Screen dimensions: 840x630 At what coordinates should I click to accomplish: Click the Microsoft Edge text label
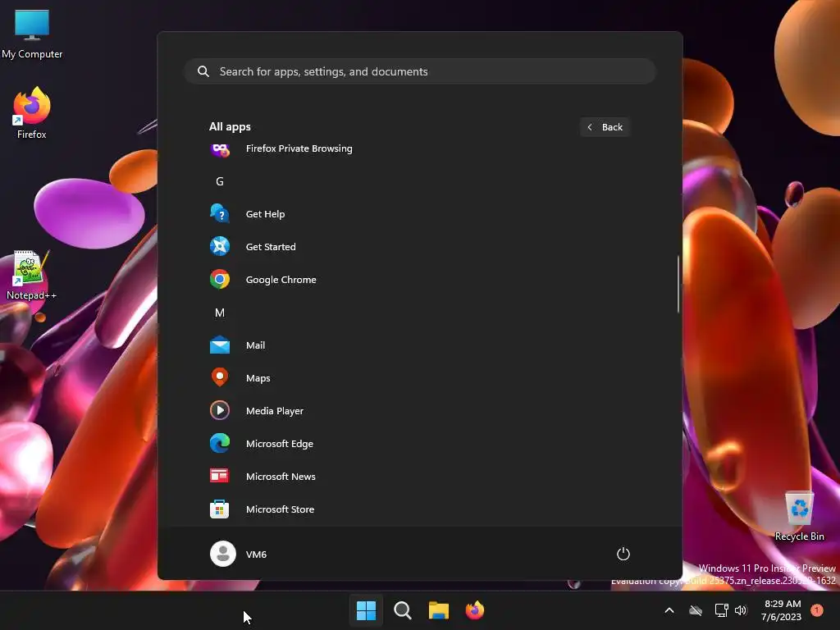click(x=280, y=444)
